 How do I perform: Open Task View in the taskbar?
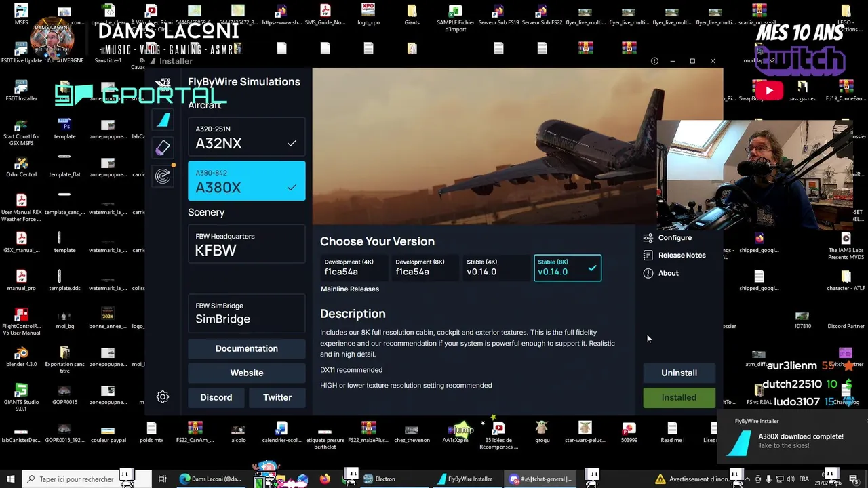(x=163, y=479)
